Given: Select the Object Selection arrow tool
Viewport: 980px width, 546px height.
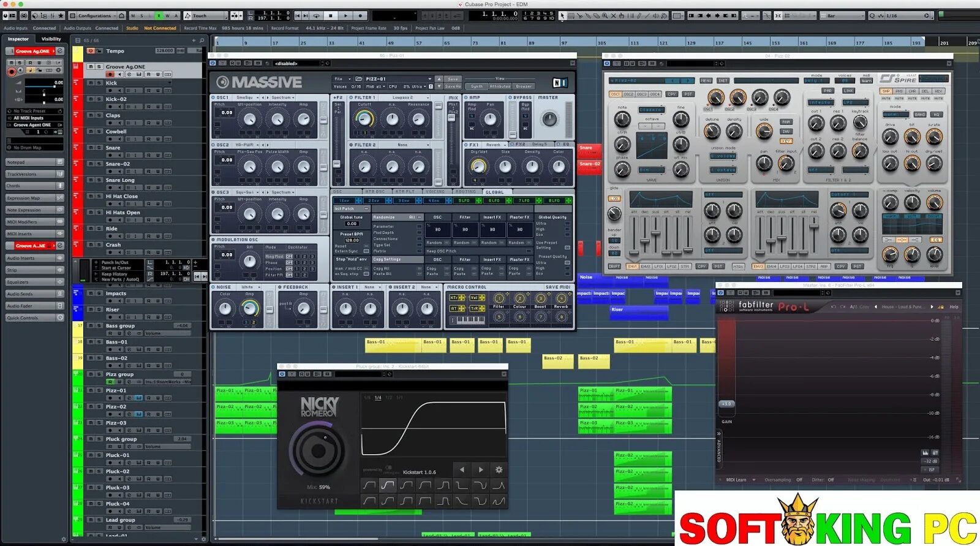Looking at the screenshot, I should 562,15.
